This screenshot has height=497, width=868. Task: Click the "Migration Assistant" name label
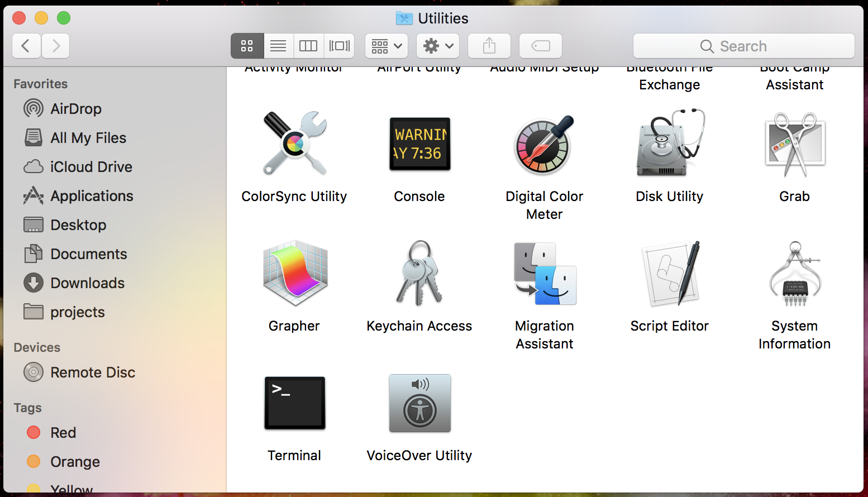[545, 335]
